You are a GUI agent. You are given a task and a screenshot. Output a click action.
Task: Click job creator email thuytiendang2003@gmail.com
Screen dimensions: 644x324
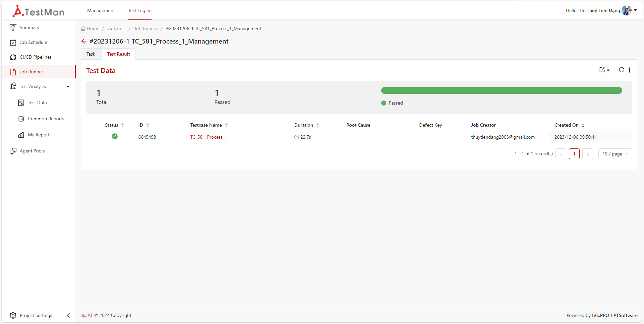503,137
